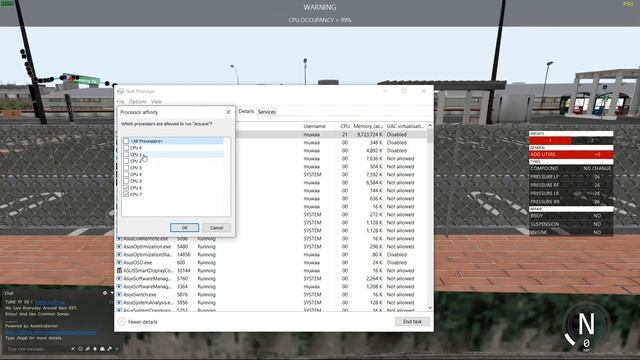Enable the CPU 3 checkbox
This screenshot has width=640, height=360.
(x=126, y=168)
